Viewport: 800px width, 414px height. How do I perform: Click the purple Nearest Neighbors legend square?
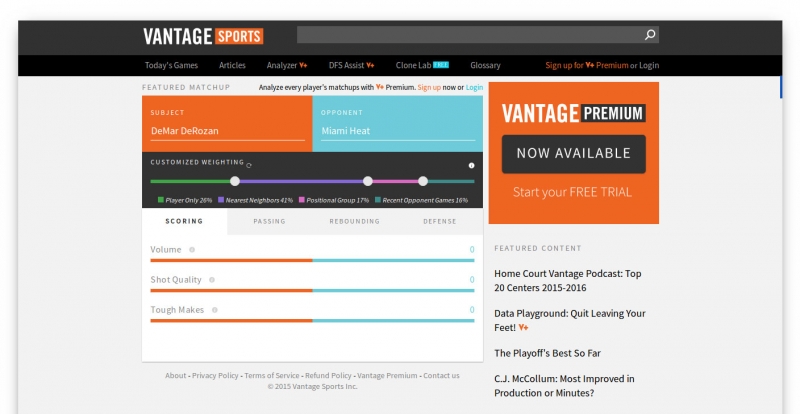pyautogui.click(x=221, y=200)
